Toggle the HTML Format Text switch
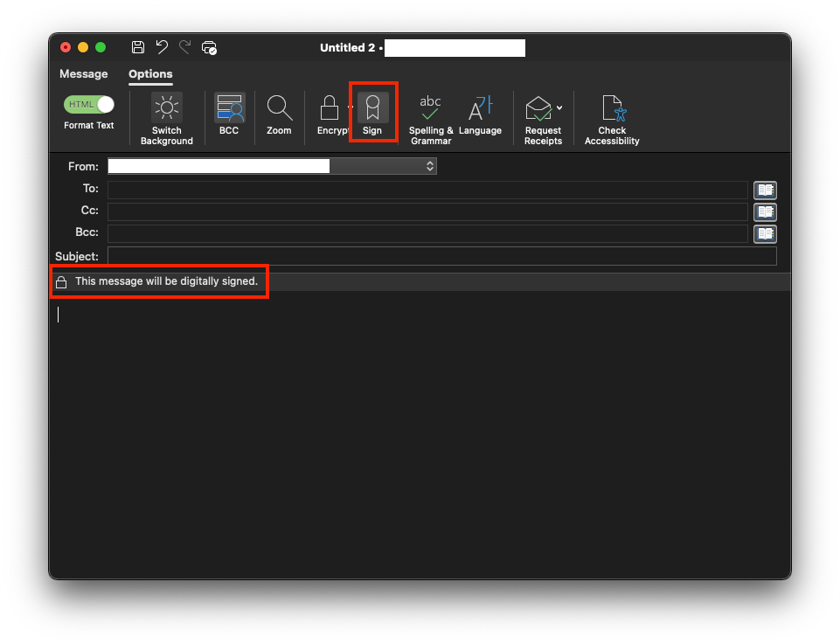The height and width of the screenshot is (644, 840). pos(89,104)
